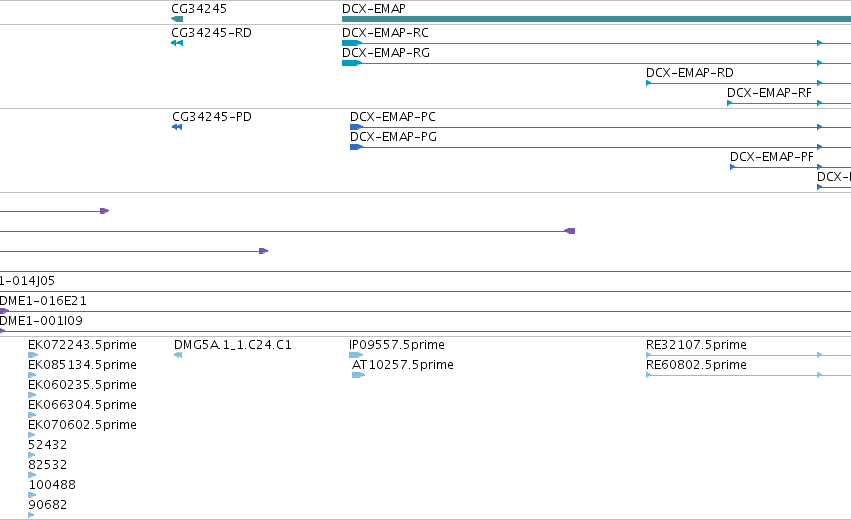The width and height of the screenshot is (851, 520).
Task: Click the CG34245 gene label
Action: 199,9
